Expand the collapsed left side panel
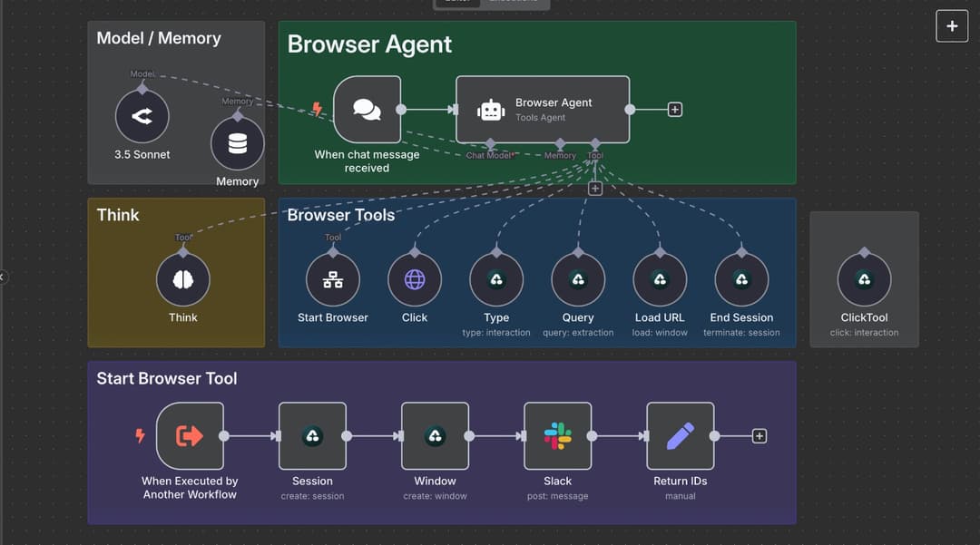Image resolution: width=980 pixels, height=545 pixels. click(4, 277)
